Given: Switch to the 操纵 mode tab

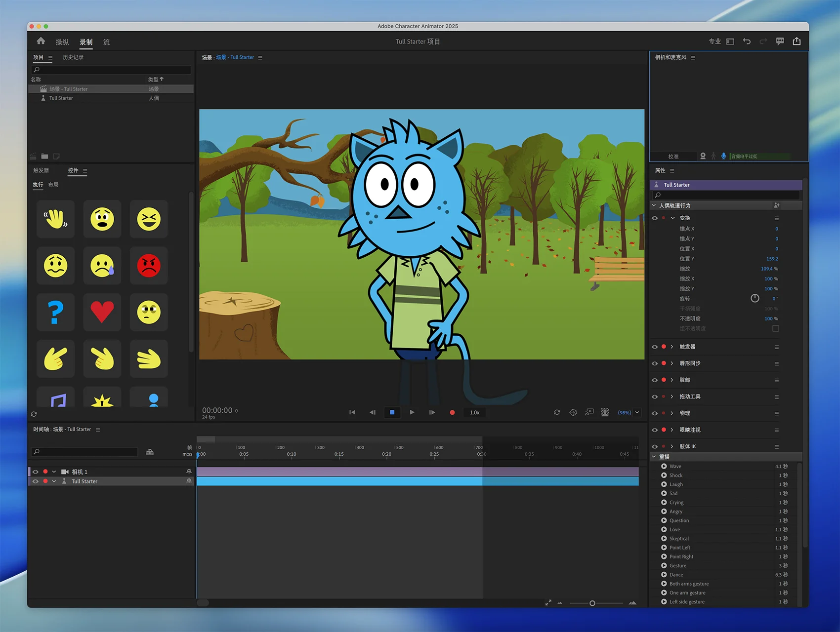Looking at the screenshot, I should coord(62,42).
